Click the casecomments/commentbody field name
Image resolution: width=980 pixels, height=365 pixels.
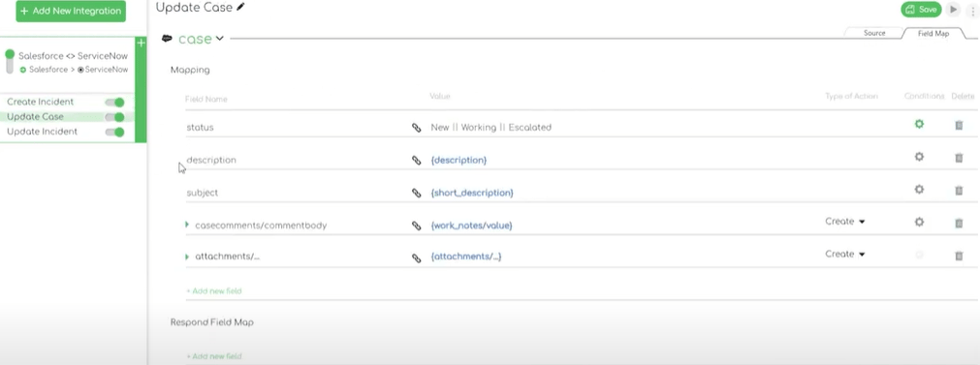coord(261,226)
